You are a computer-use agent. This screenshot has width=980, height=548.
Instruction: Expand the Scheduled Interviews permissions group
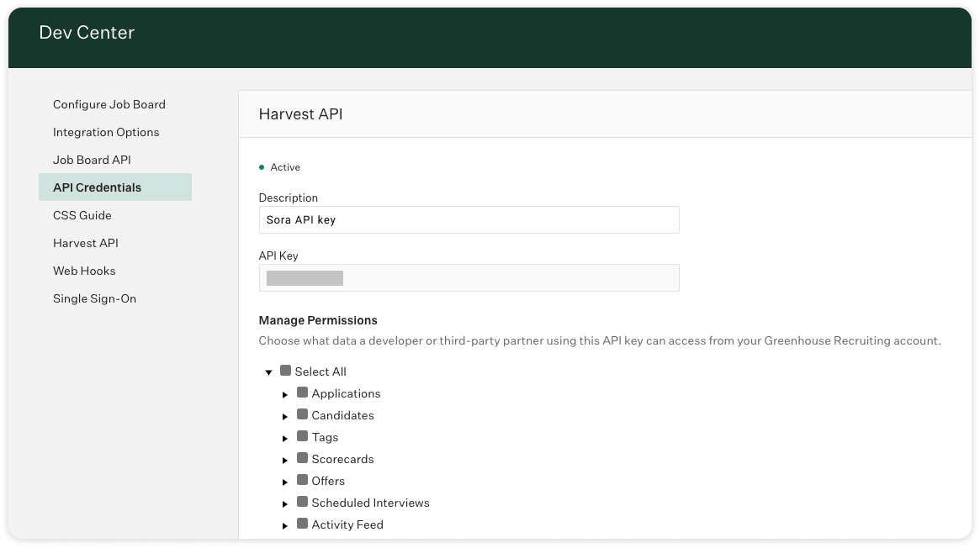[x=285, y=503]
